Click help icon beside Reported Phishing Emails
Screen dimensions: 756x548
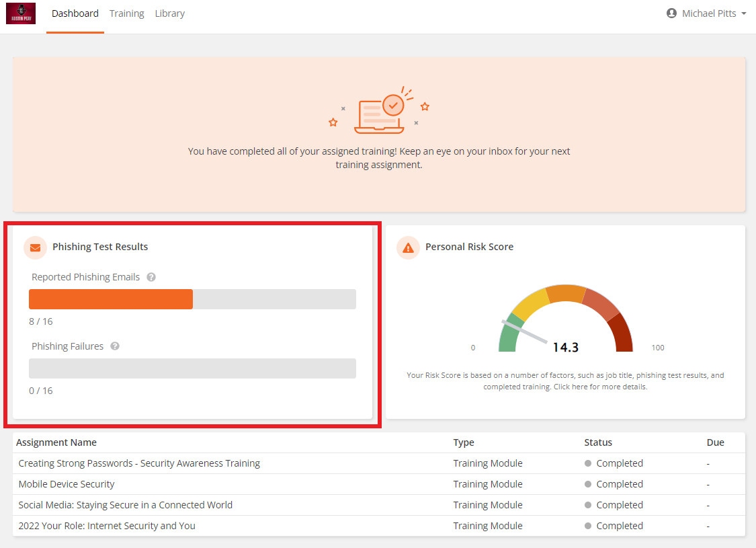(151, 277)
